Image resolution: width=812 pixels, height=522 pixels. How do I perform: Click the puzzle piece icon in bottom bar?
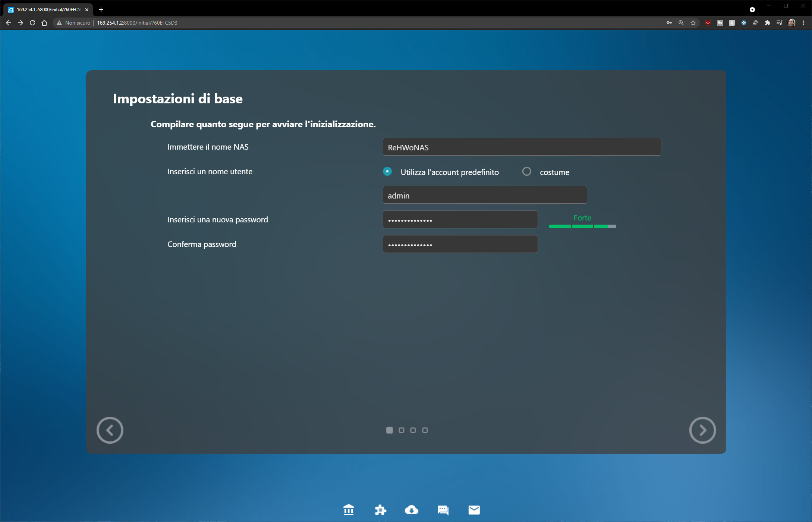[380, 509]
